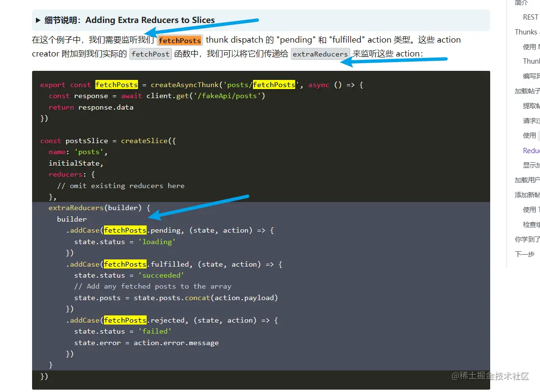
Task: Click the '// omit existing reducers here' comment
Action: [x=121, y=186]
